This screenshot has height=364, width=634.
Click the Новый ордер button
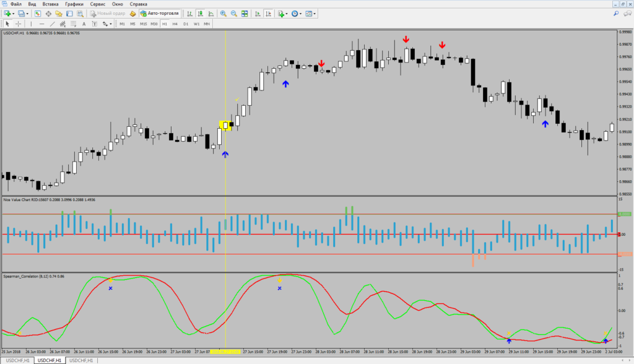click(x=108, y=14)
